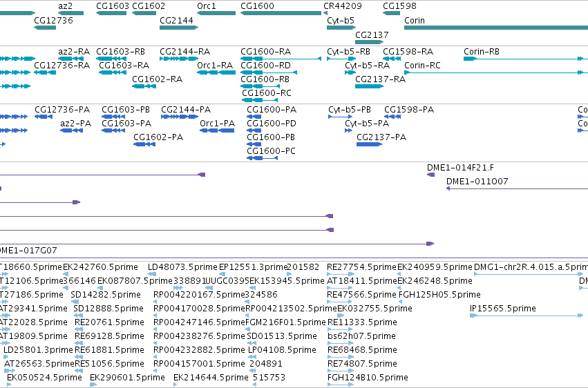Click the CG2137-RA transcript
The height and width of the screenshot is (388, 588).
(370, 86)
